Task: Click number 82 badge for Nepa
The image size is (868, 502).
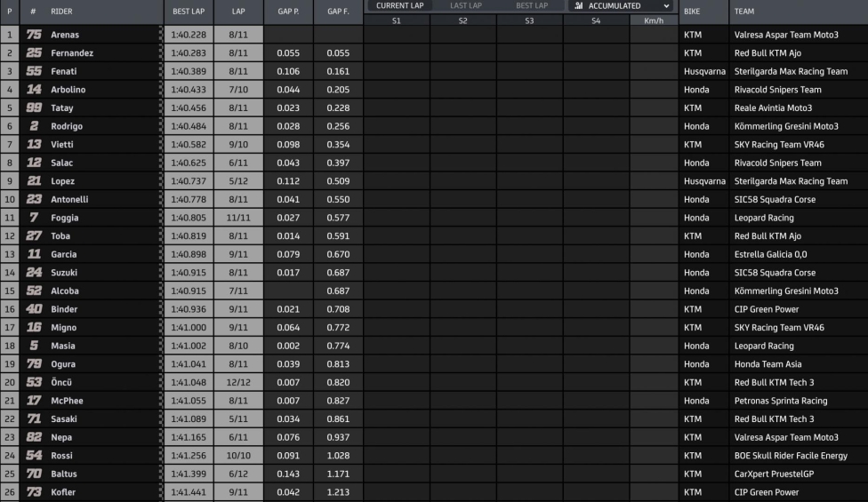Action: tap(34, 437)
